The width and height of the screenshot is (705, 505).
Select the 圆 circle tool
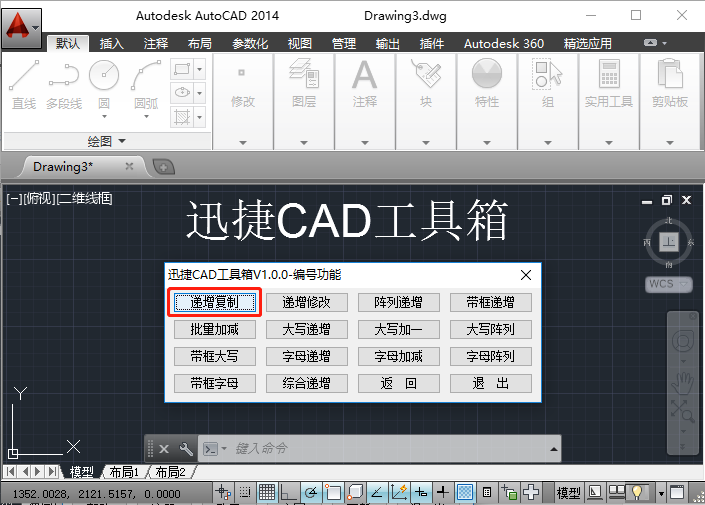(104, 84)
